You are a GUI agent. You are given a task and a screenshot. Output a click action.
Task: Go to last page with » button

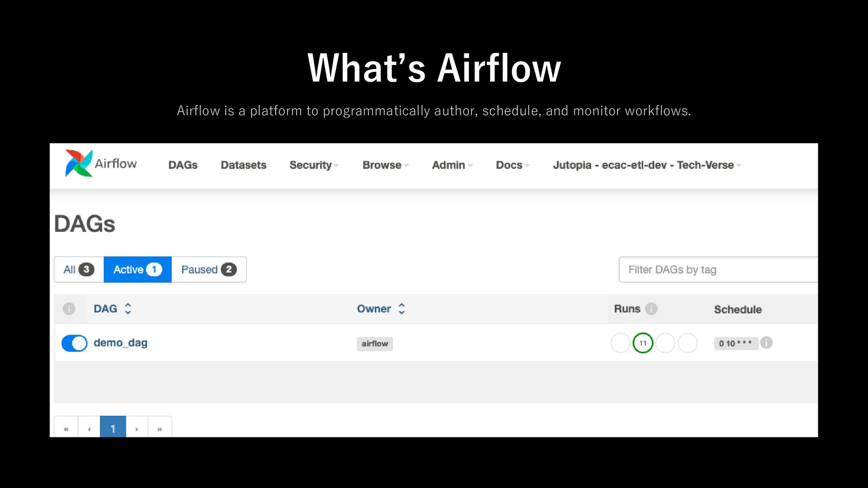click(160, 428)
